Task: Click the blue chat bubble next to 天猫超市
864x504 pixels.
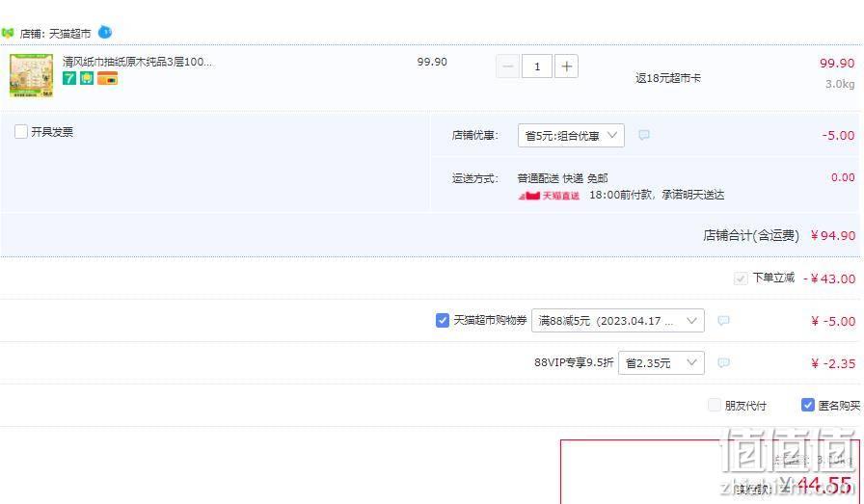Action: [105, 33]
